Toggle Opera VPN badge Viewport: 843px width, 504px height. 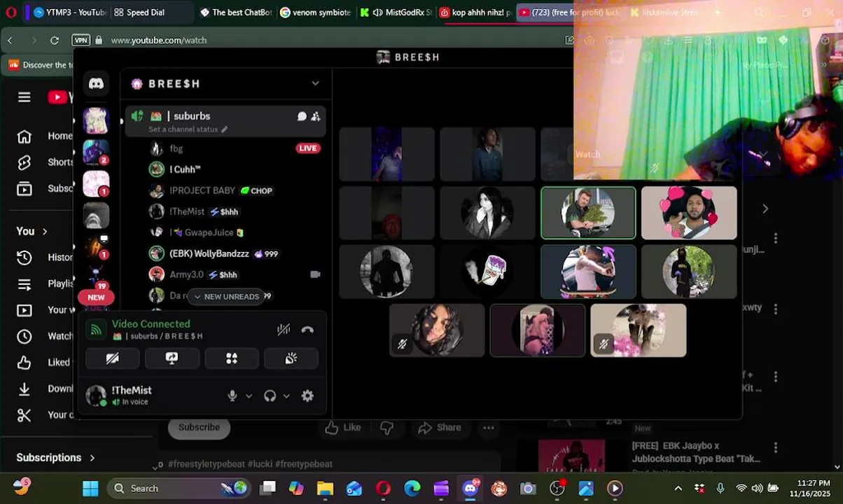(x=81, y=41)
